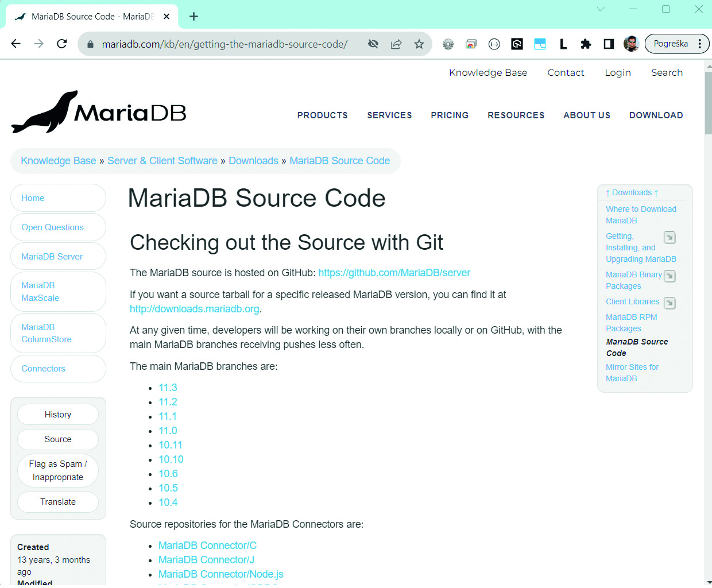Expand the MariaDB Binary Packages arrow
712x588 pixels.
pyautogui.click(x=670, y=276)
